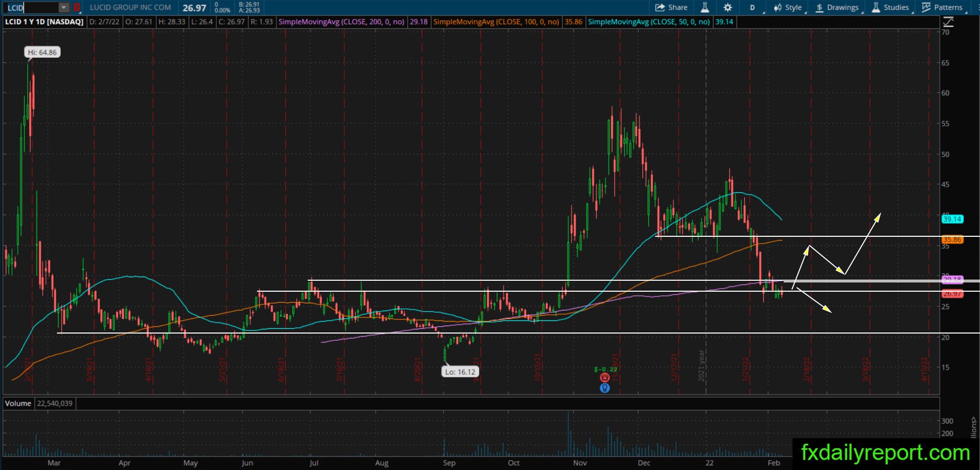Viewport: 980px width, 470px height.
Task: Click the 'Jun' label on time axis
Action: 247,463
